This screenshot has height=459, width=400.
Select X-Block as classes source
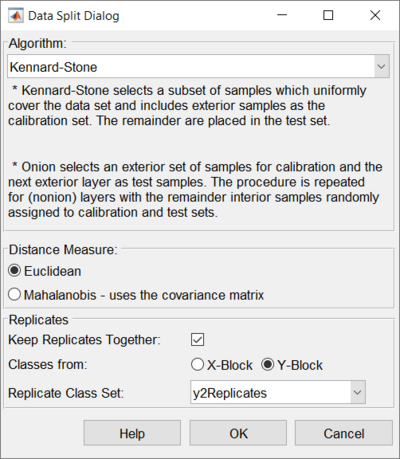tap(222, 365)
